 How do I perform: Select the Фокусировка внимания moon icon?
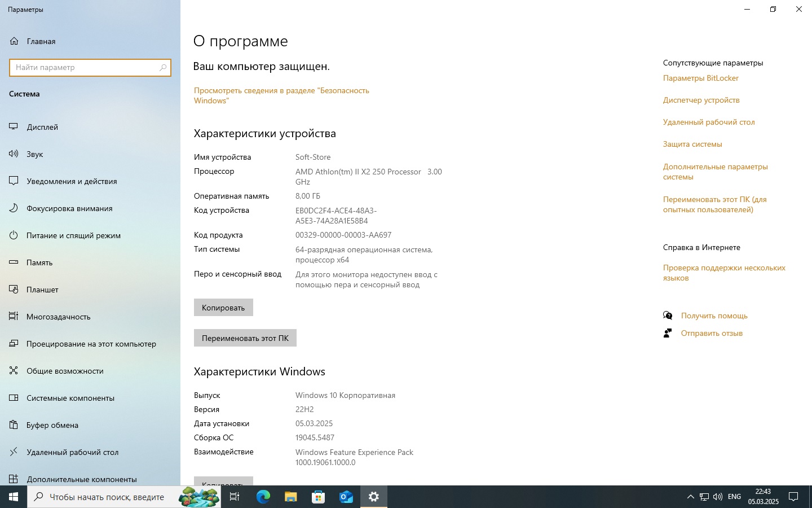pyautogui.click(x=14, y=208)
